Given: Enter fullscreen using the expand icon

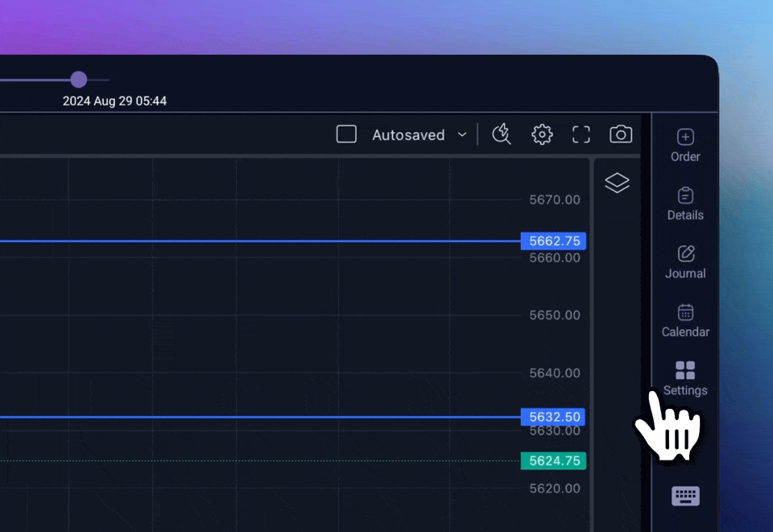Looking at the screenshot, I should point(581,134).
